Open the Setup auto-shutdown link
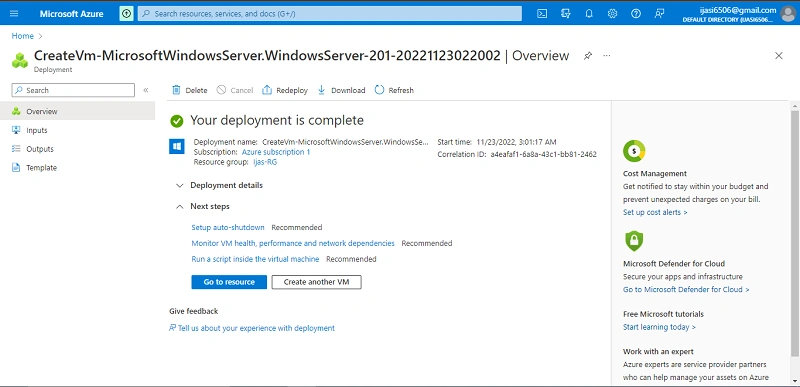The height and width of the screenshot is (387, 800). coord(228,227)
